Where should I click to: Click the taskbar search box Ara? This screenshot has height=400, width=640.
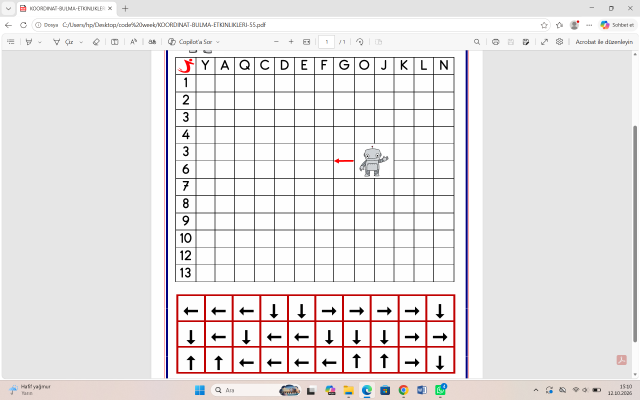click(256, 390)
